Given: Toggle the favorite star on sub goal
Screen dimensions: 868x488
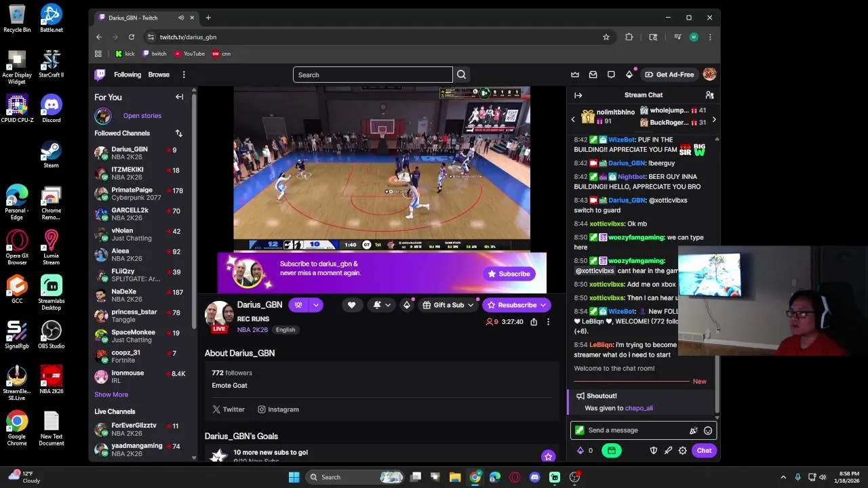Looking at the screenshot, I should point(548,456).
